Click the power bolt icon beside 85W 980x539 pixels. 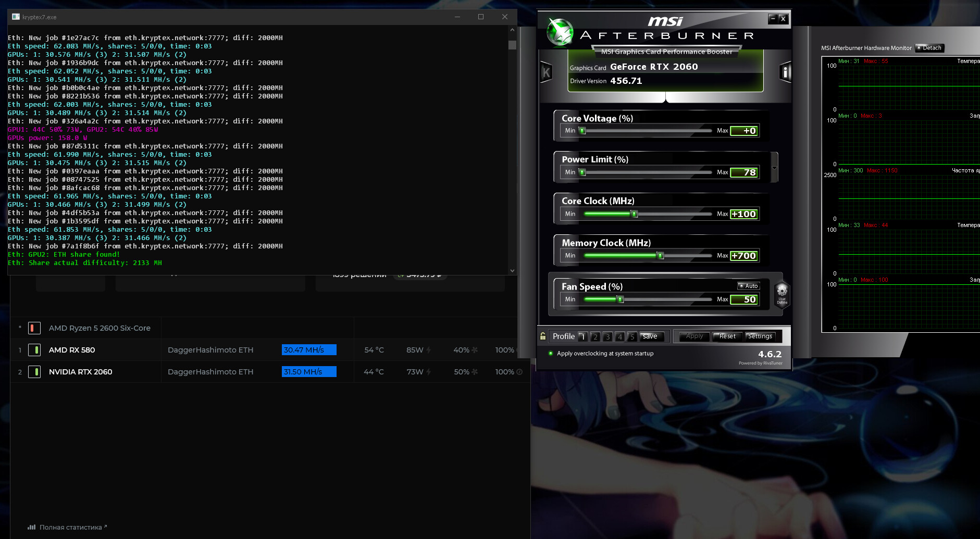tap(428, 350)
